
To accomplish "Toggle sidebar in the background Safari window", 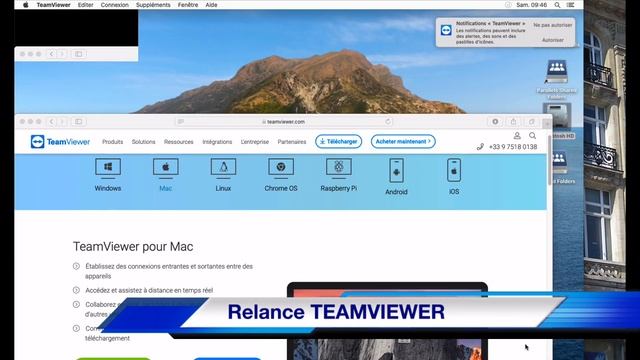I will point(79,54).
